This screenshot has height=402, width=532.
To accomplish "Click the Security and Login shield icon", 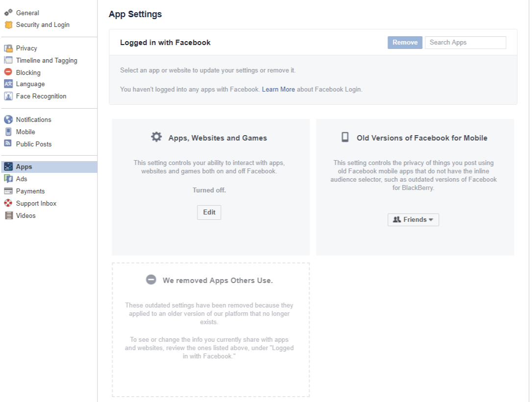I will pos(8,25).
